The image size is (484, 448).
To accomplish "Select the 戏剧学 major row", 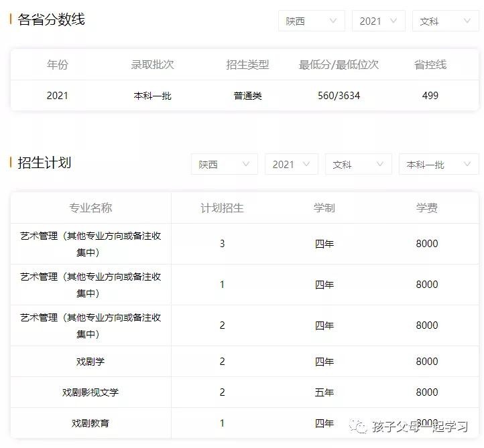I will [90, 362].
